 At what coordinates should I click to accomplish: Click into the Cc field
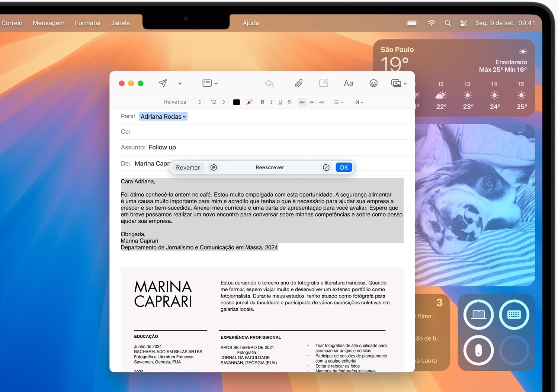[268, 132]
